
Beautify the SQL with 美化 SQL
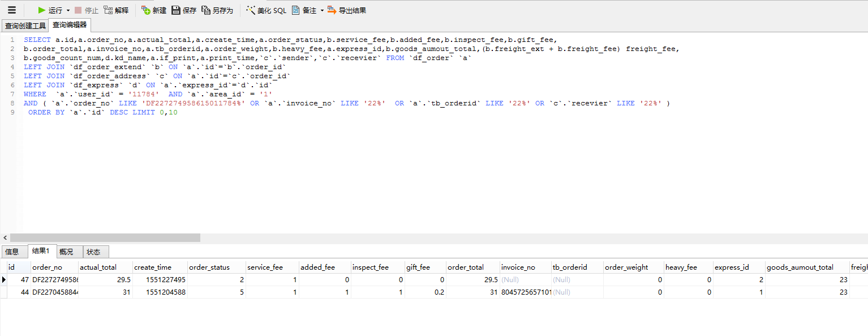pos(267,10)
